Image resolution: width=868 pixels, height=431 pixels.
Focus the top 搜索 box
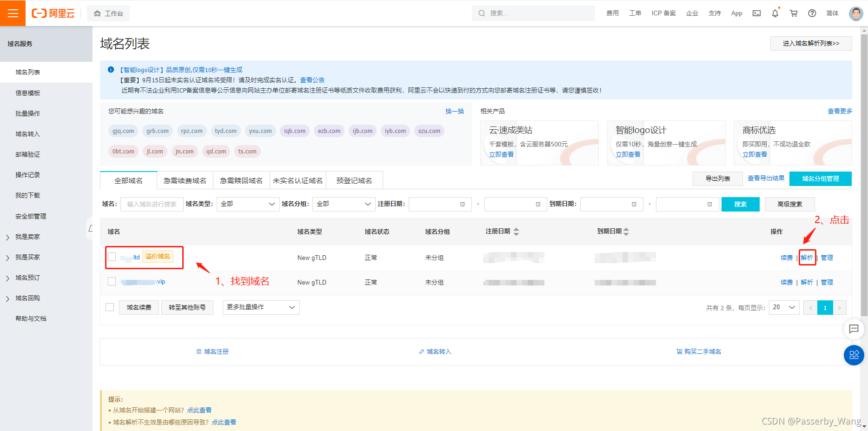pyautogui.click(x=534, y=13)
